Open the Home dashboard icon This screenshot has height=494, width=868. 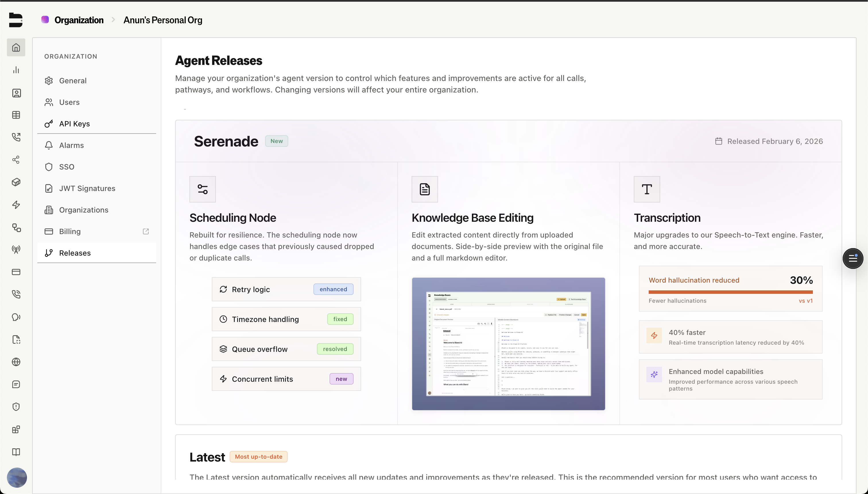[x=16, y=47]
